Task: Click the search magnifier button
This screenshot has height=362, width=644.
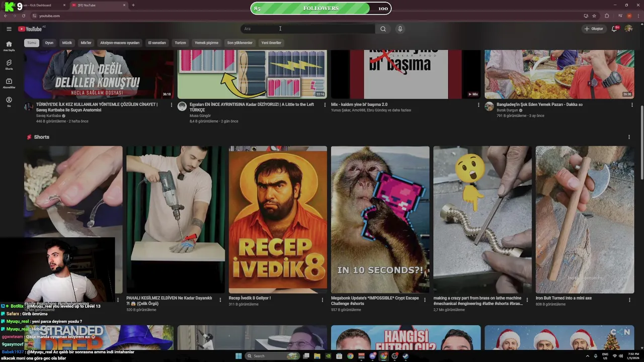Action: coord(383,29)
